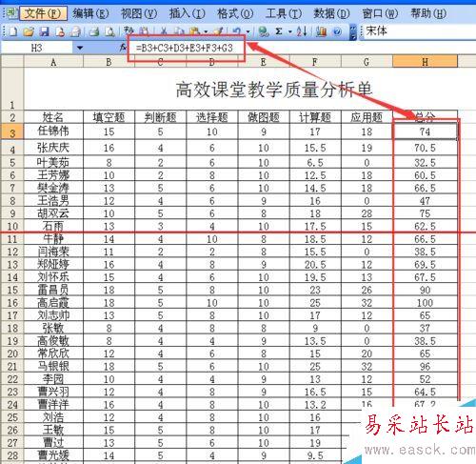Open the 编辑(E) menu
Image resolution: width=476 pixels, height=464 pixels.
(90, 13)
